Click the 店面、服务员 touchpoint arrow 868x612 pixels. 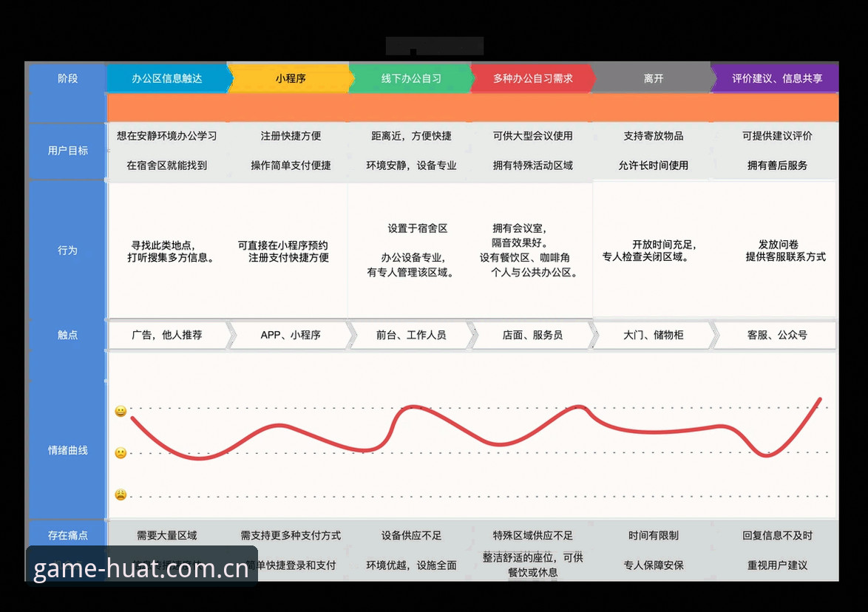[532, 335]
